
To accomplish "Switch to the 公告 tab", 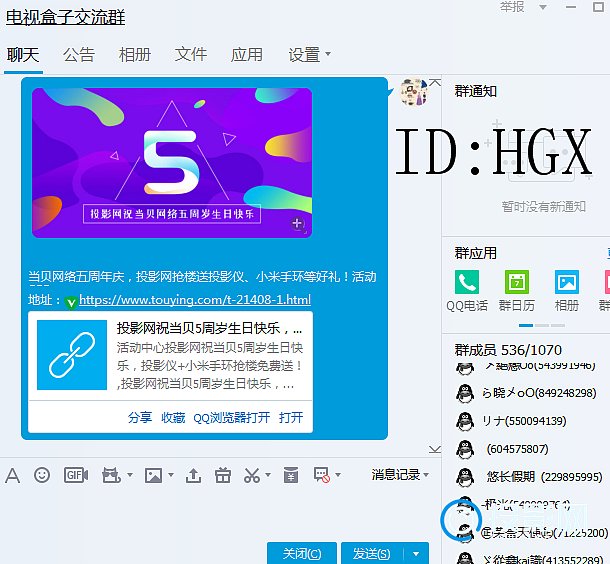I will (x=79, y=55).
